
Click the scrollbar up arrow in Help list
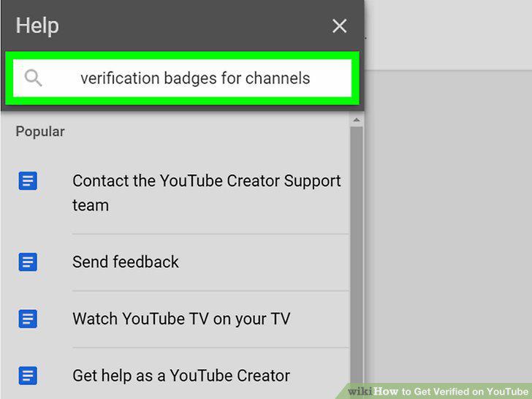pos(357,120)
